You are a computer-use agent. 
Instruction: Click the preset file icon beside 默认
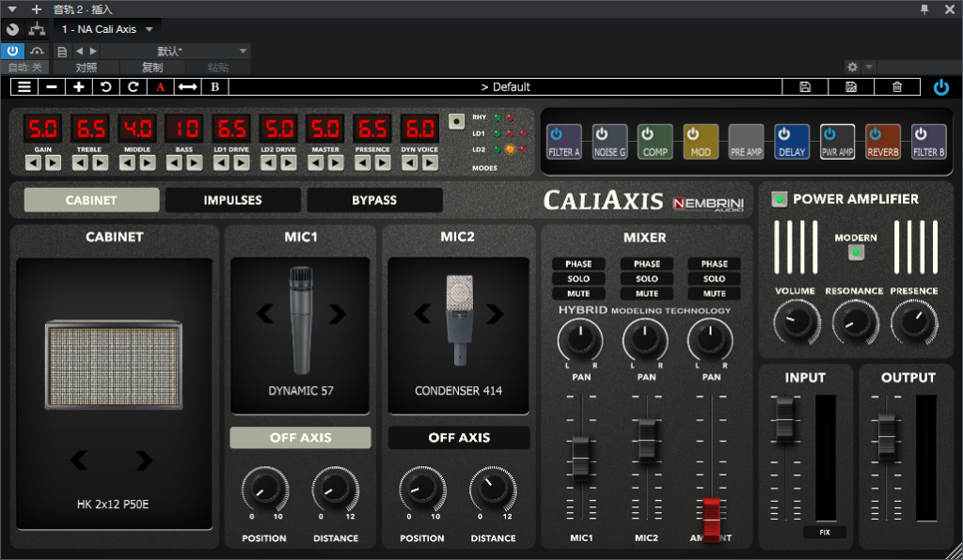click(x=62, y=52)
